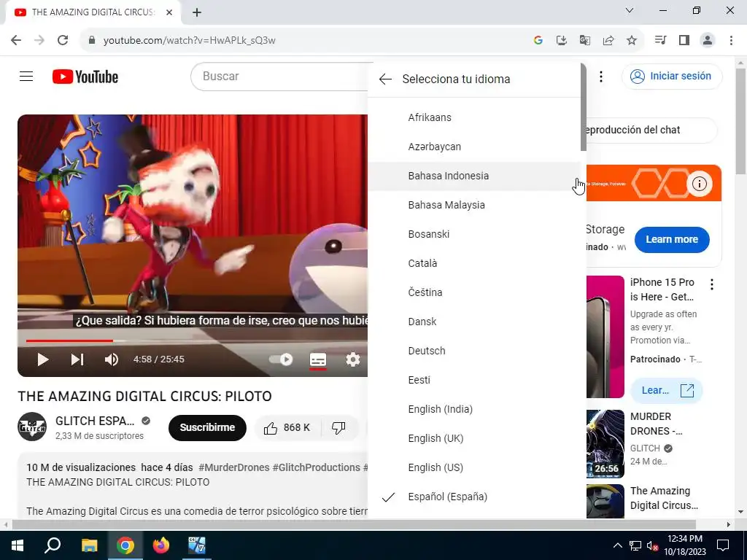Open options menu for iPhone 15 Pro ad

pos(711,285)
